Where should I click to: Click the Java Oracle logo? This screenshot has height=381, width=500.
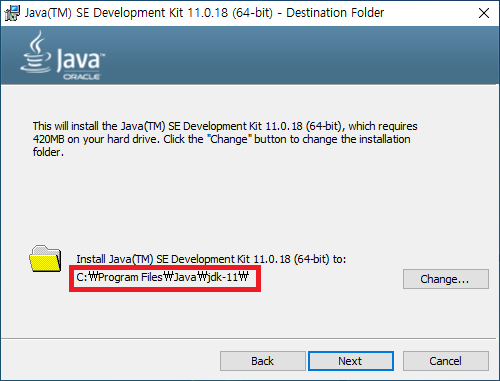click(x=63, y=56)
